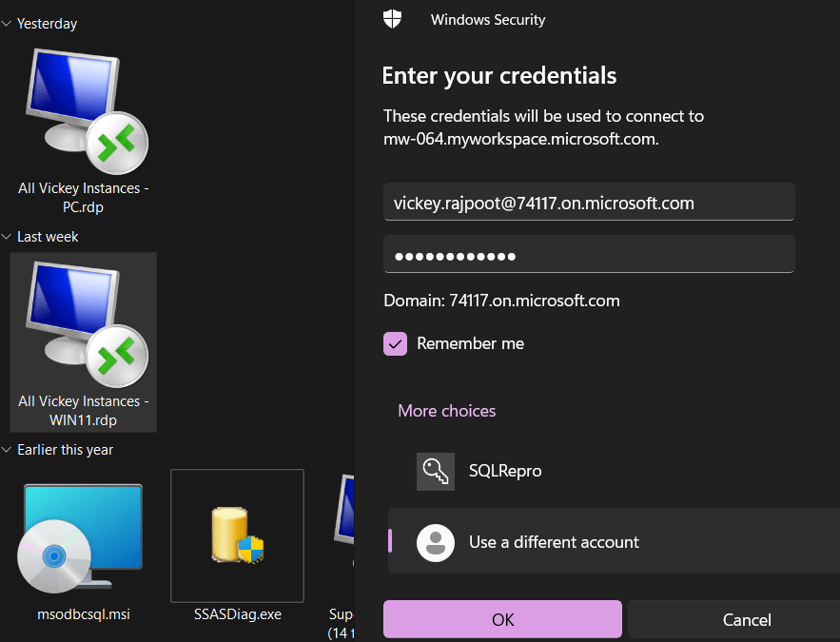Viewport: 840px width, 642px height.
Task: Click the Cancel button
Action: pyautogui.click(x=747, y=619)
